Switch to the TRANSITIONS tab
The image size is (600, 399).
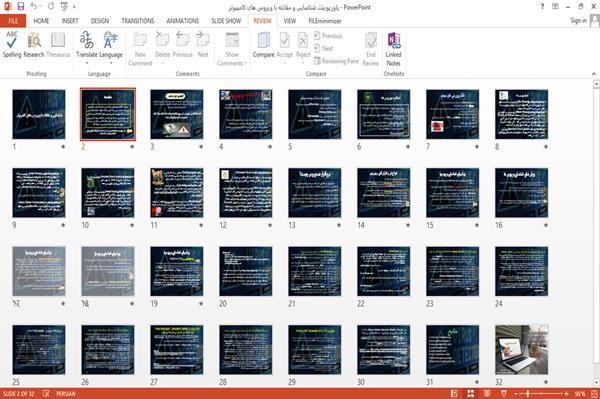pos(138,21)
